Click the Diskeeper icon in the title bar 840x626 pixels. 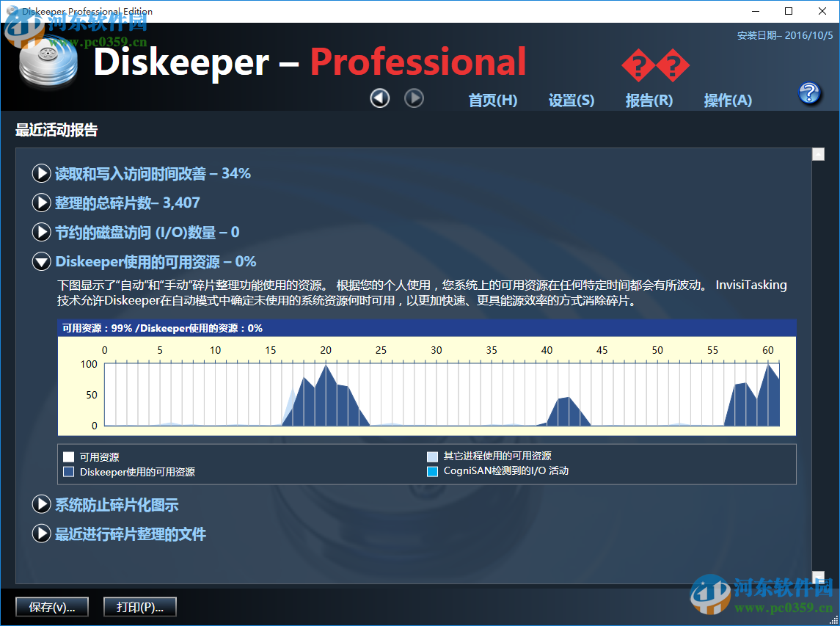[10, 11]
